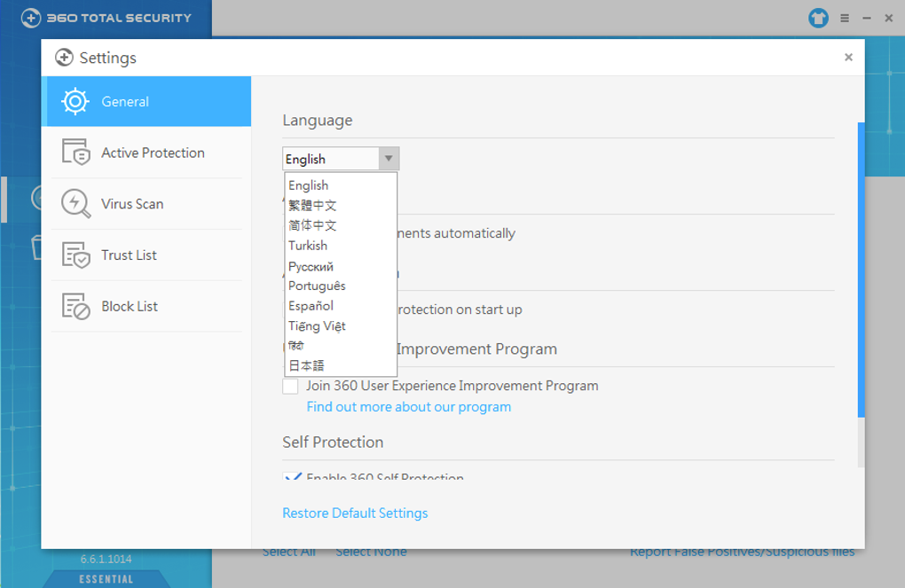Switch to the Trust List tab

[x=146, y=255]
